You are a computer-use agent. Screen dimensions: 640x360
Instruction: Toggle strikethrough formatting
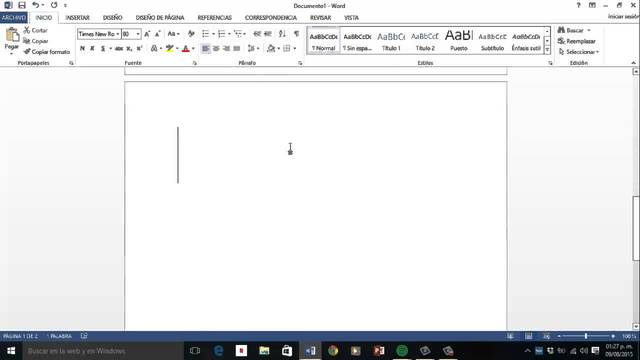(119, 49)
